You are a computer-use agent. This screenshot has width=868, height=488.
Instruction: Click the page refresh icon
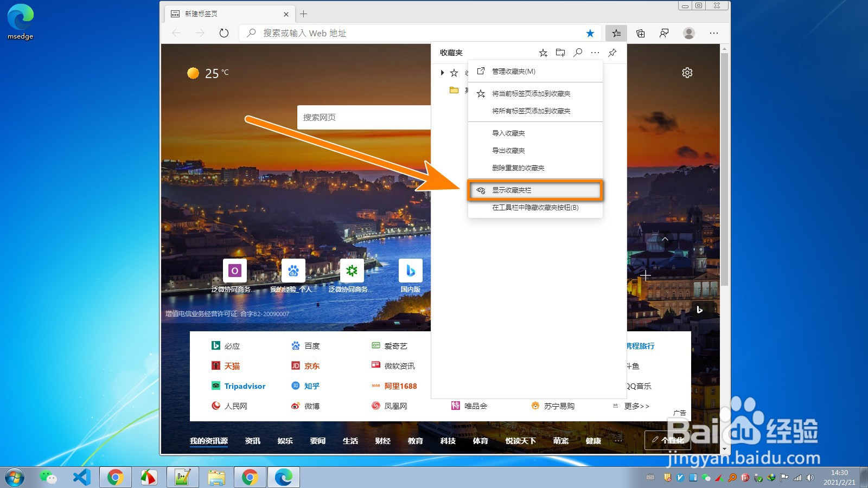[x=224, y=33]
